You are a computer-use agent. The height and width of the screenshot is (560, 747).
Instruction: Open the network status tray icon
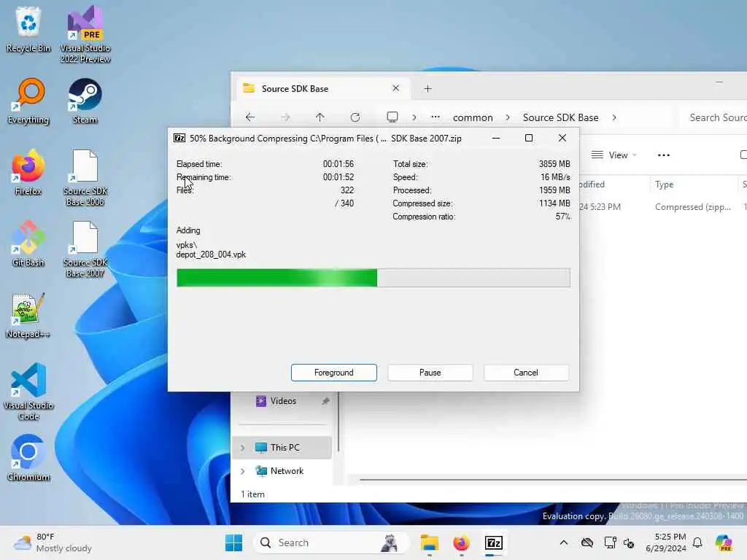pyautogui.click(x=610, y=542)
